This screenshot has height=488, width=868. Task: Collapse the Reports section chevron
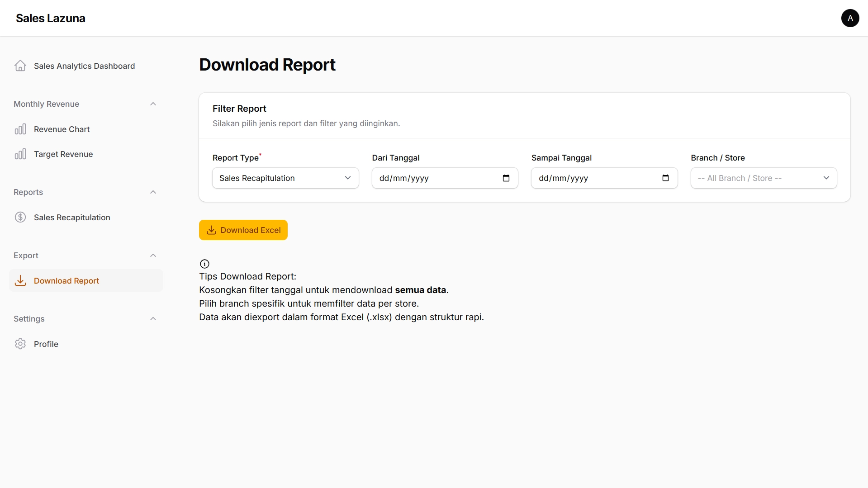point(153,192)
